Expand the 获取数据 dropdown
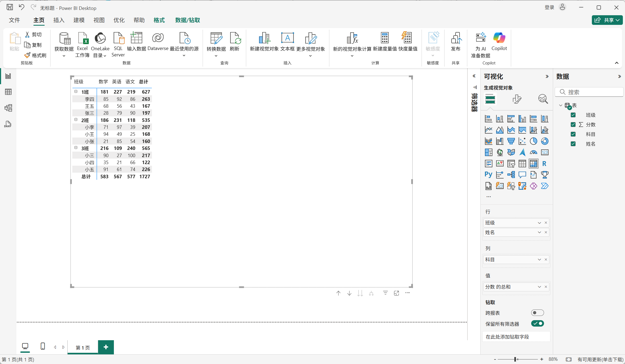Viewport: 625px width, 364px height. click(x=64, y=56)
